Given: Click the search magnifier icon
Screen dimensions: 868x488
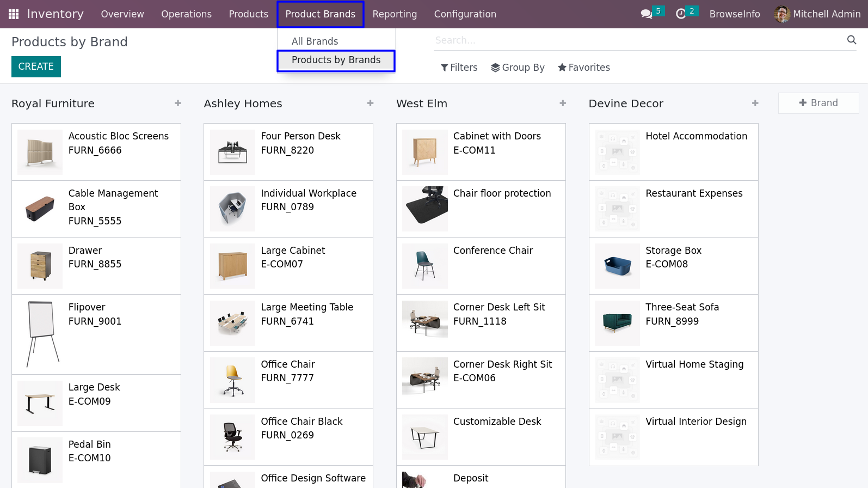Looking at the screenshot, I should tap(852, 40).
